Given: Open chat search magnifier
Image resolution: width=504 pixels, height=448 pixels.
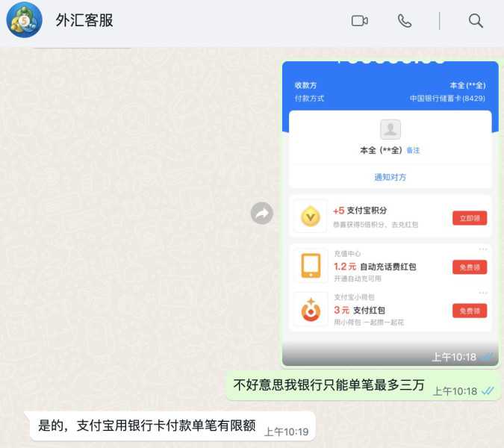Looking at the screenshot, I should pos(476,21).
